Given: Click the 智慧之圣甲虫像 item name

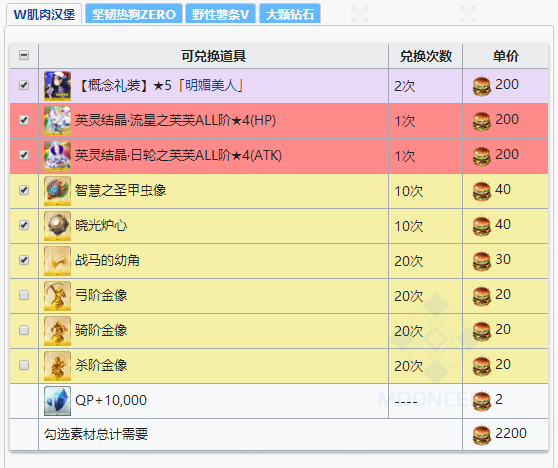Looking at the screenshot, I should [120, 190].
